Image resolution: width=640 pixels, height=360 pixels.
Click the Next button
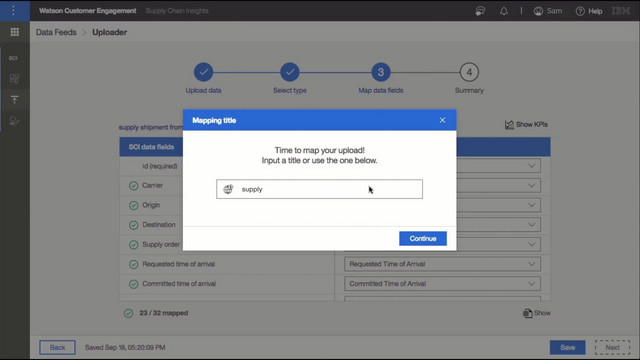coord(612,347)
